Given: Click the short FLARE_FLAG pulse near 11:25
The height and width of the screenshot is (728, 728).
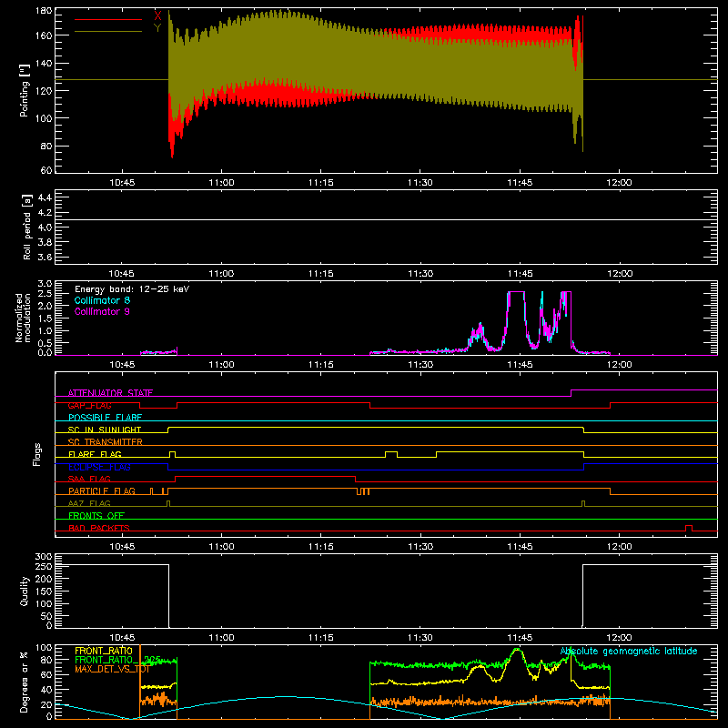Looking at the screenshot, I should click(x=391, y=454).
